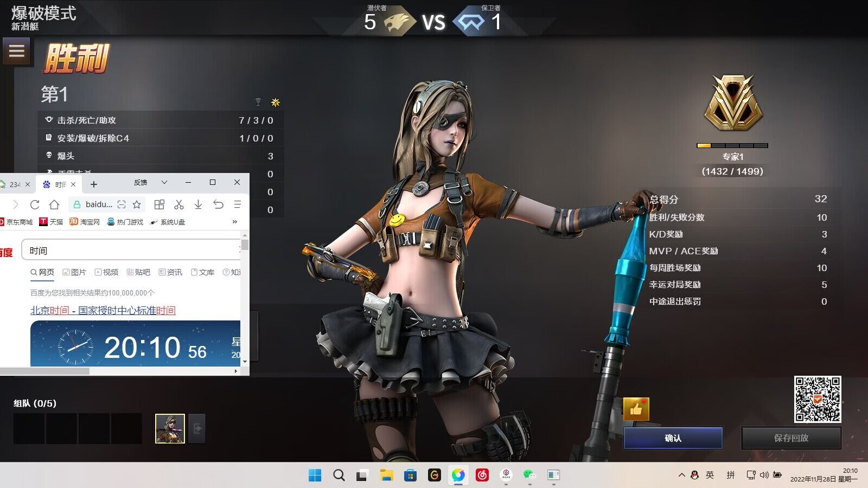Viewport: 868px width, 488px height.
Task: Open 京东商城 bookmark
Action: point(16,222)
